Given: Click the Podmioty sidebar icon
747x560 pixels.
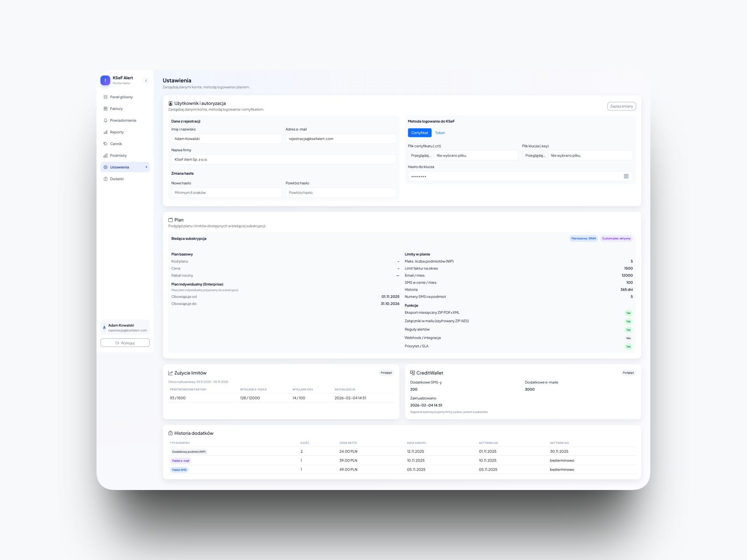Looking at the screenshot, I should pyautogui.click(x=105, y=156).
